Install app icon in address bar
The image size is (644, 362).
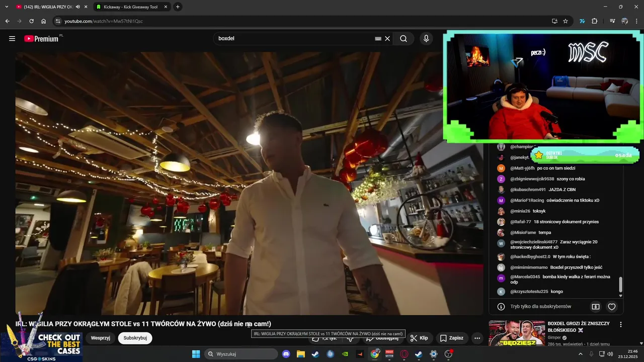click(554, 21)
